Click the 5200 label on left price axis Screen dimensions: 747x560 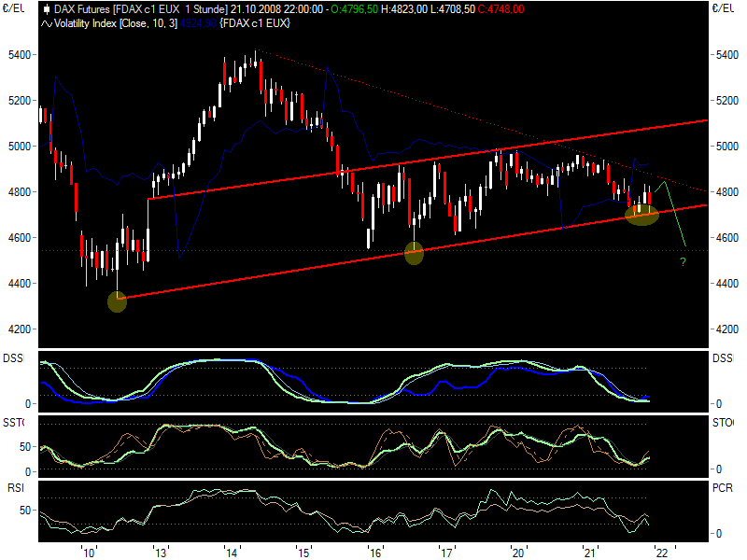click(19, 101)
